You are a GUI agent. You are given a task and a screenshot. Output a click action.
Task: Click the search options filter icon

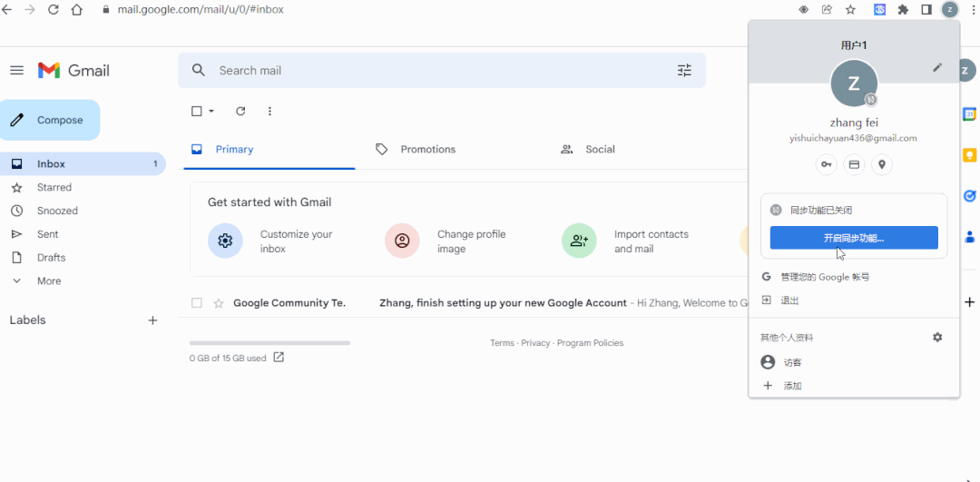tap(684, 70)
